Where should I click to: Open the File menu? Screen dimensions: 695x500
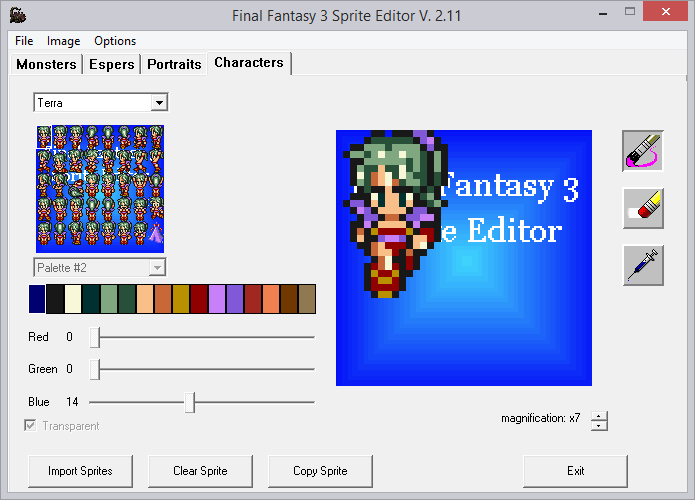tap(24, 41)
